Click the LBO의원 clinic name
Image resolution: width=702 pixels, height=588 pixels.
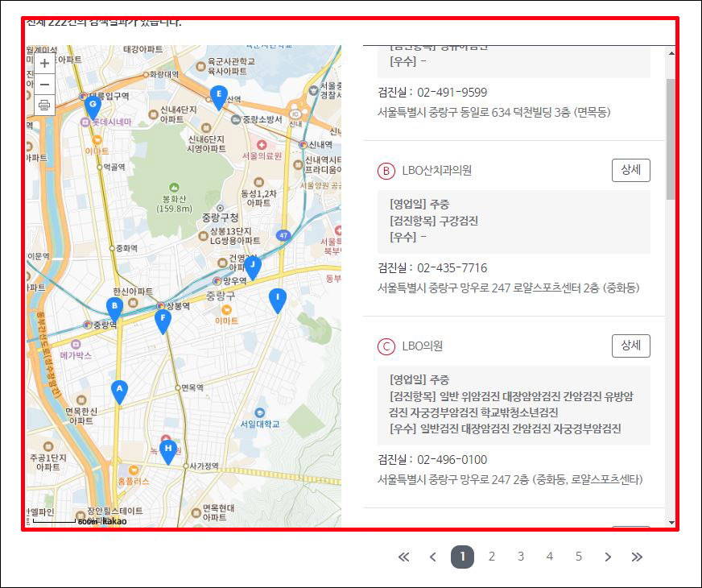[422, 346]
